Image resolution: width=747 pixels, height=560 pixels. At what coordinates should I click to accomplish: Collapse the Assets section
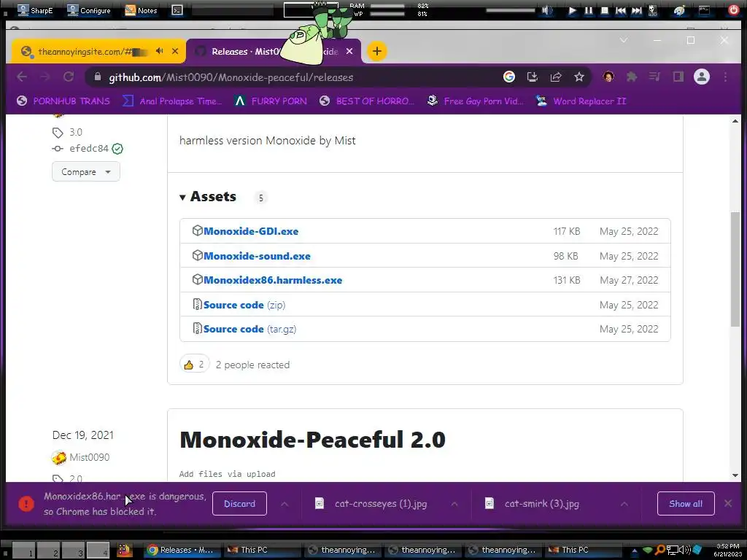(208, 196)
